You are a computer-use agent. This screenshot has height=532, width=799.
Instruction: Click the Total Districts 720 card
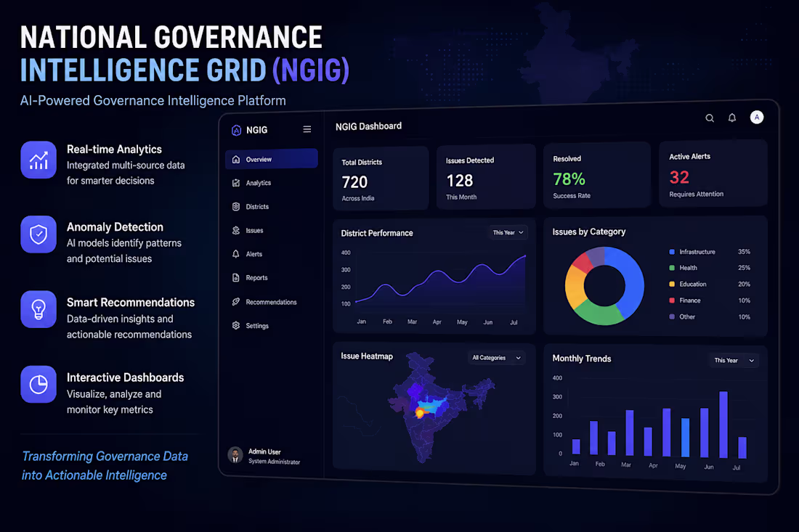(x=381, y=179)
